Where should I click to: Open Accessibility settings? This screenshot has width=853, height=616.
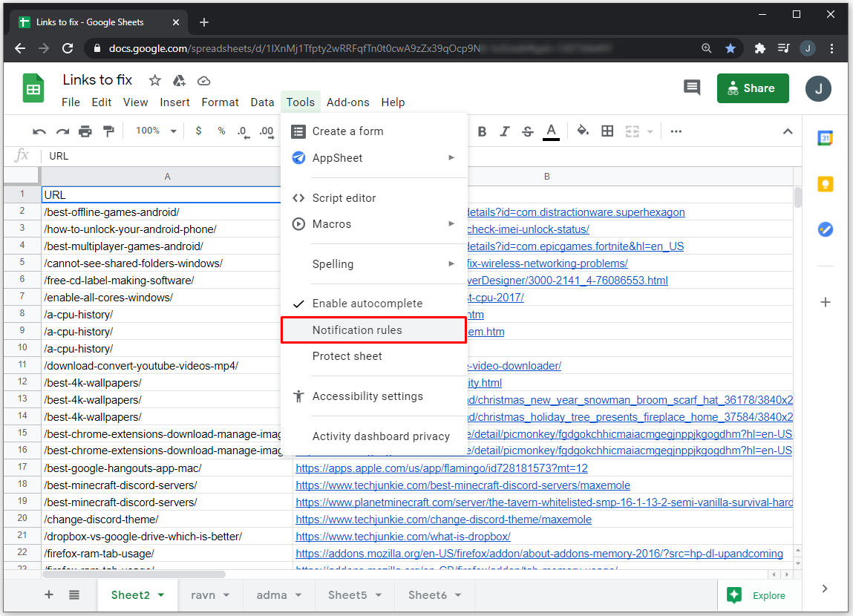coord(374,396)
